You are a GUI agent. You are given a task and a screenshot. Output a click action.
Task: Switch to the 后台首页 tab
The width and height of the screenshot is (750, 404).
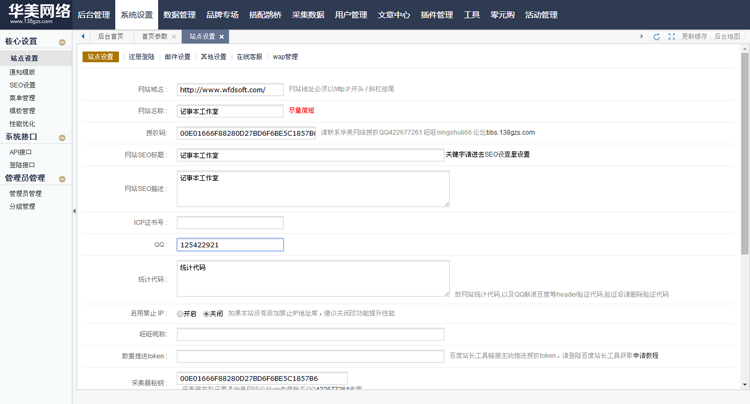tap(110, 36)
